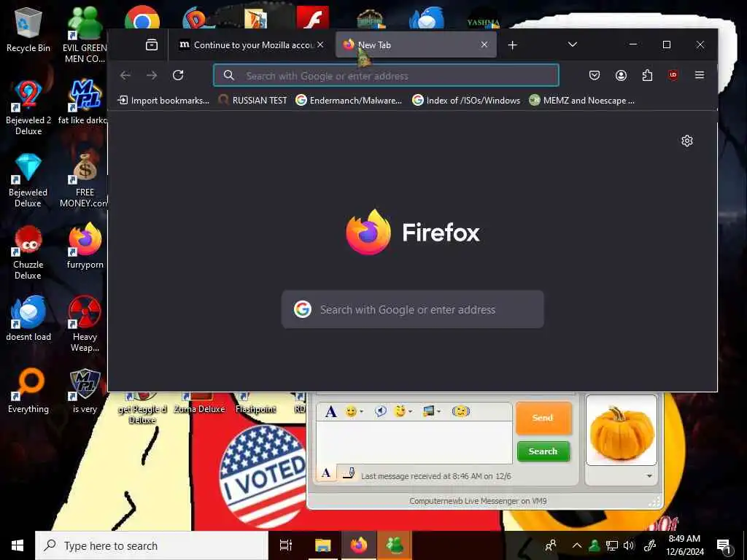Open RUSSIAN TEST bookmark
This screenshot has width=747, height=560.
click(252, 101)
